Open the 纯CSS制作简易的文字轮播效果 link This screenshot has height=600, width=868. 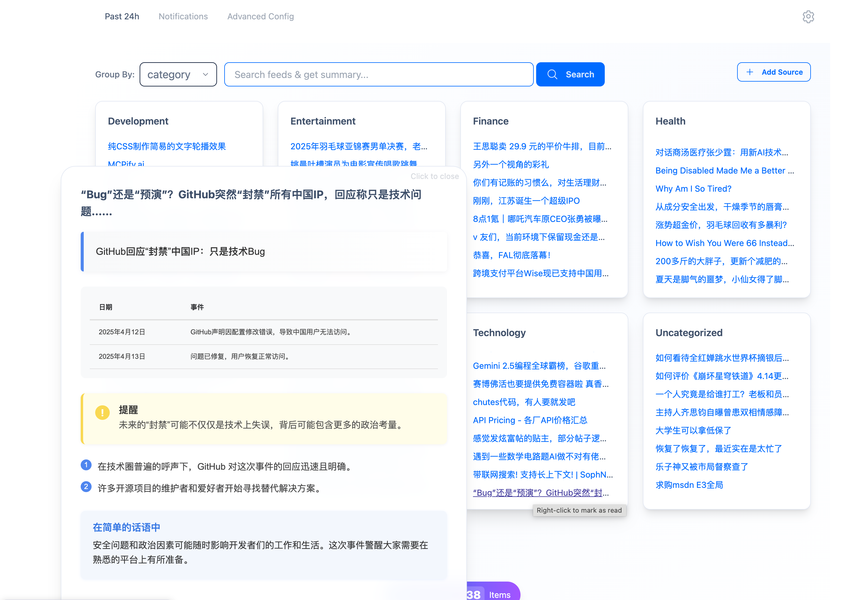tap(167, 146)
